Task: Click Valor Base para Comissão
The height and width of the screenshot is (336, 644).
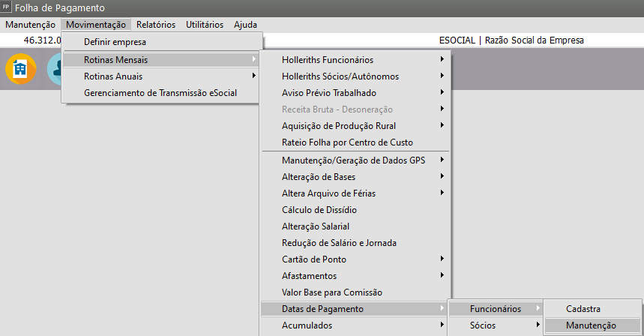Action: point(332,292)
